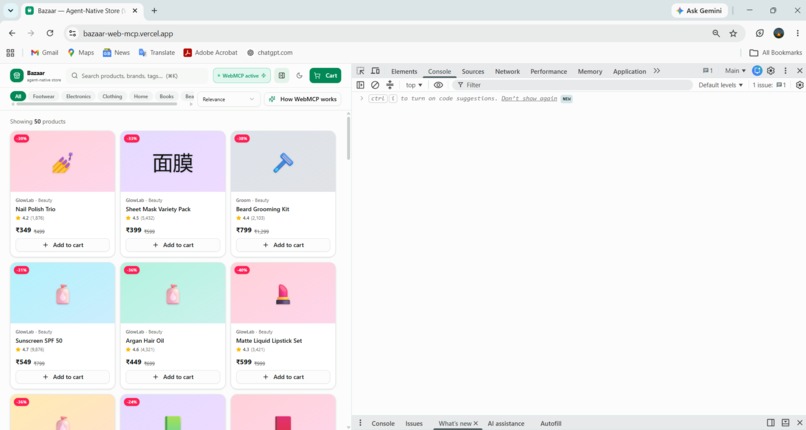Open the Default levels dropdown
This screenshot has height=430, width=806.
720,85
